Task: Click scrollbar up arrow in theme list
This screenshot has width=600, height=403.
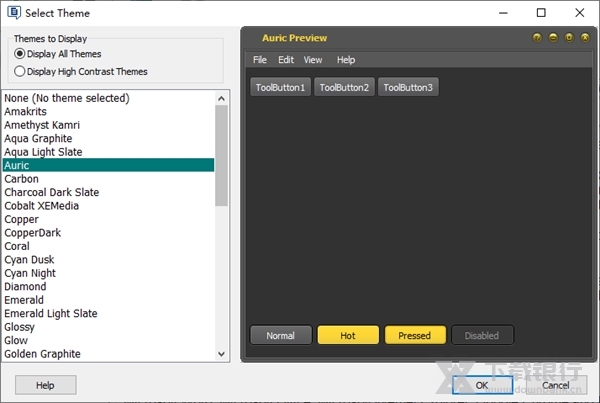Action: tap(222, 98)
